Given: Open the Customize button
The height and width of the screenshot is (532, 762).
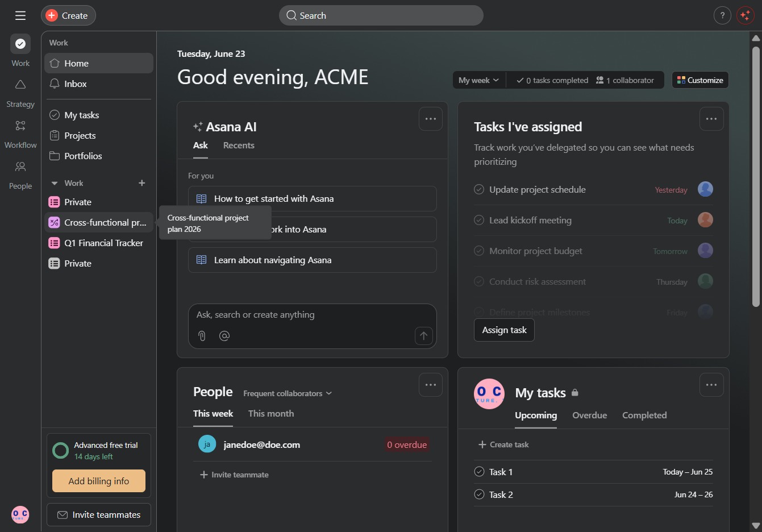Looking at the screenshot, I should point(700,80).
